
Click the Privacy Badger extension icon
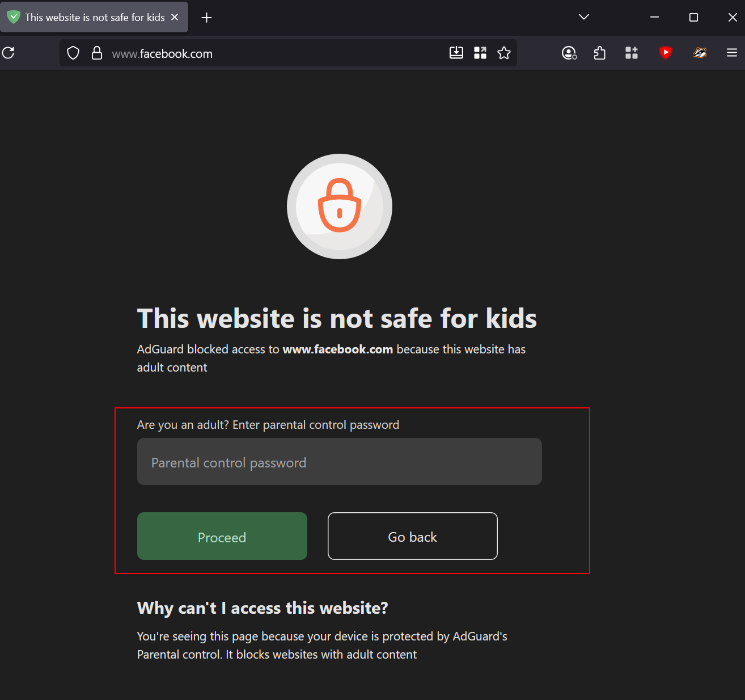click(699, 53)
